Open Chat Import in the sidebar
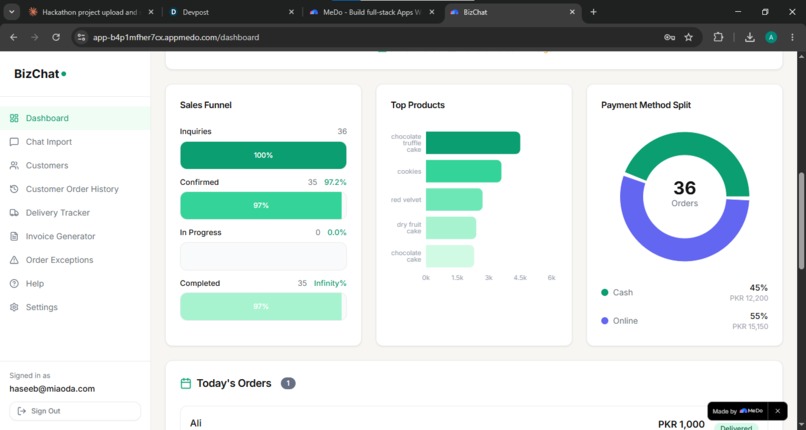The image size is (806, 430). [x=75, y=142]
